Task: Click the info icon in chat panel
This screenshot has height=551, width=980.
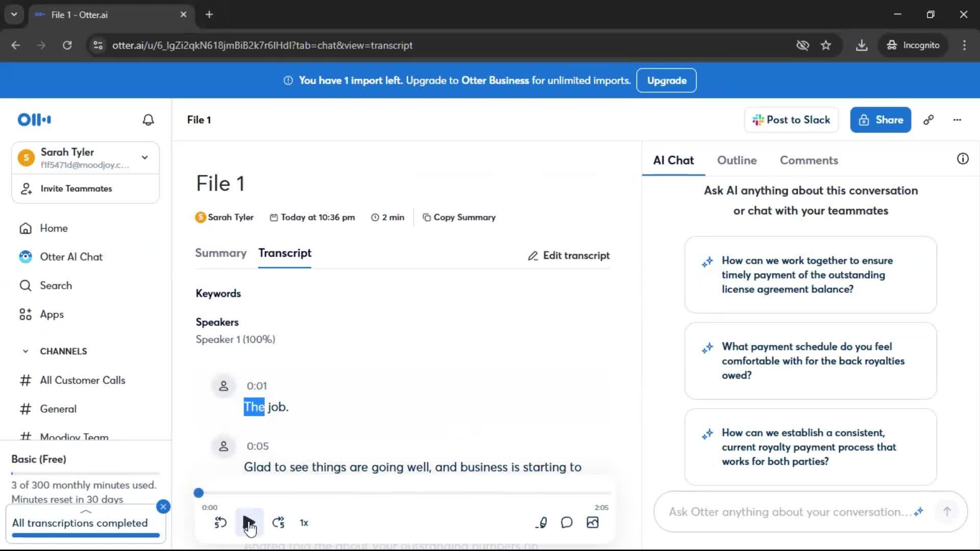Action: click(x=963, y=159)
